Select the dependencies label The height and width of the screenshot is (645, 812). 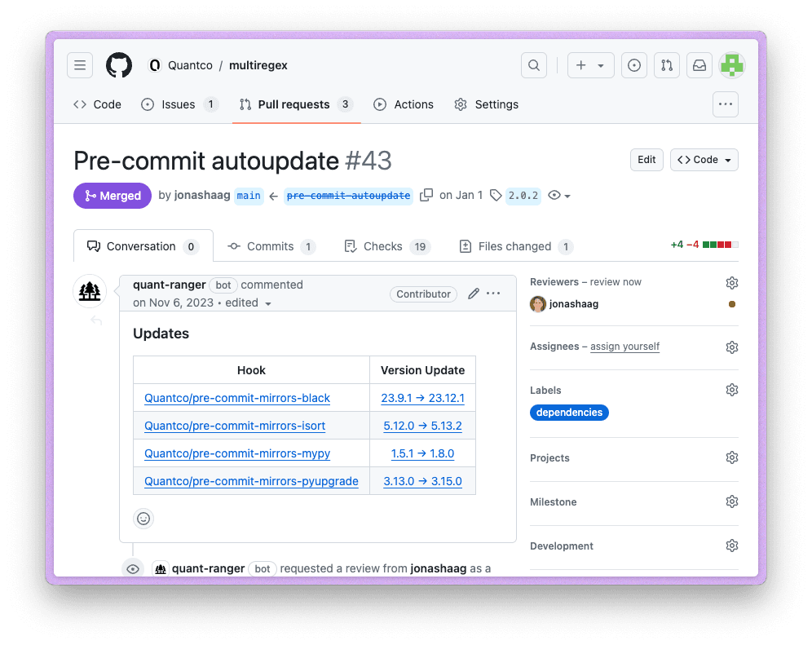(x=569, y=413)
